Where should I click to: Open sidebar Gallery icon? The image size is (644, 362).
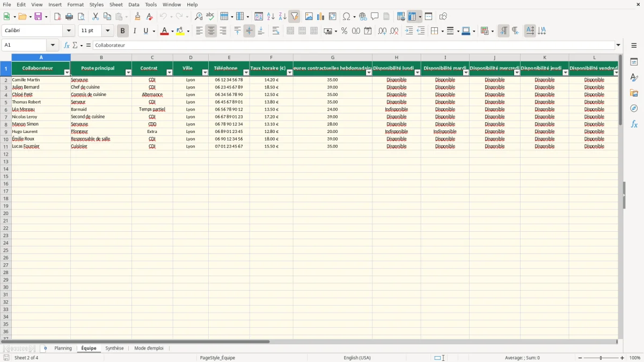[634, 93]
